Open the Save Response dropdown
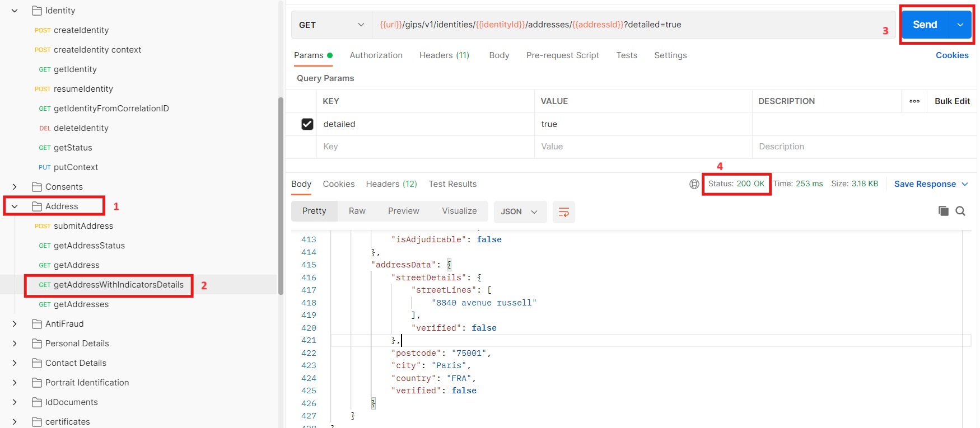 [x=965, y=184]
